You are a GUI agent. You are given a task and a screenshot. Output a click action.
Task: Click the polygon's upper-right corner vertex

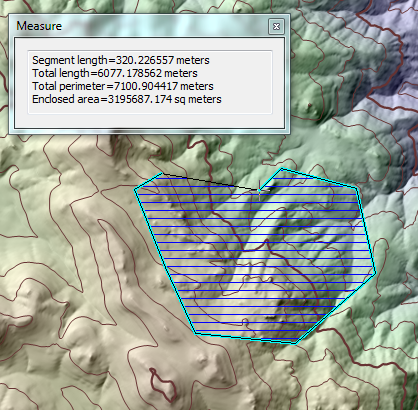pyautogui.click(x=357, y=189)
